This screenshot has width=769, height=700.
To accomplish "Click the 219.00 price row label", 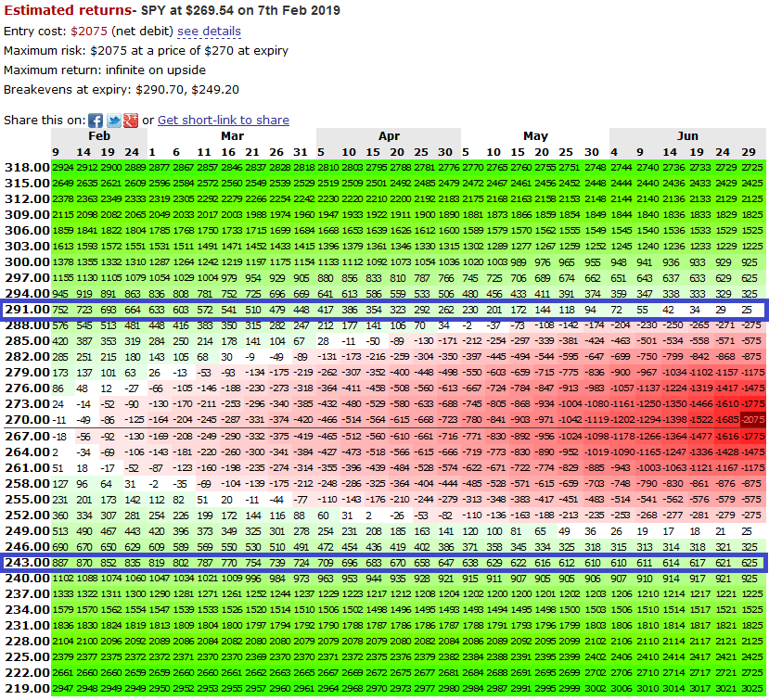I will [x=27, y=689].
